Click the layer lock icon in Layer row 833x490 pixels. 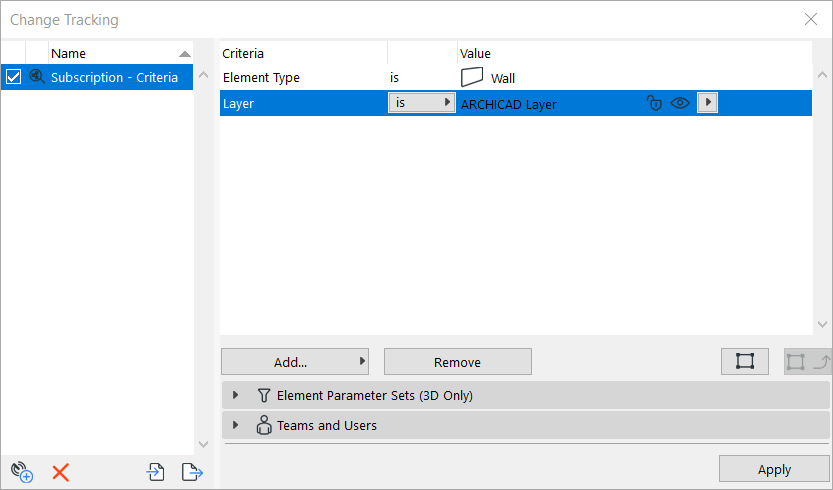pyautogui.click(x=655, y=103)
